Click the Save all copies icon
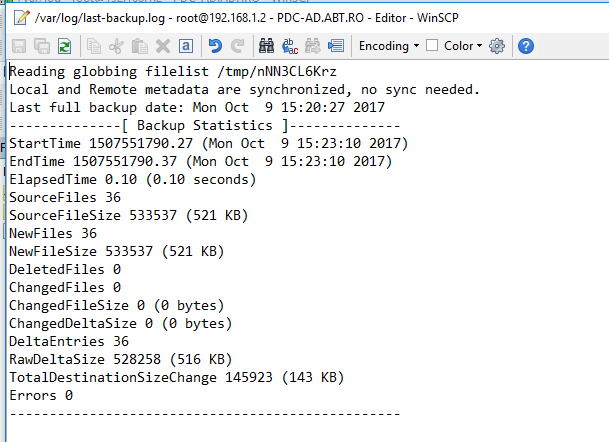 click(42, 46)
